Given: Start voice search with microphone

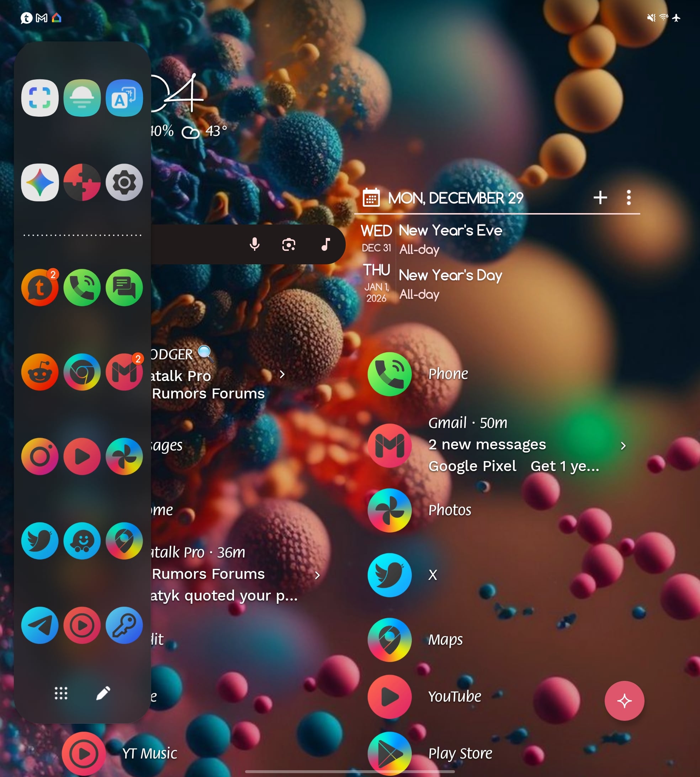Looking at the screenshot, I should 254,244.
